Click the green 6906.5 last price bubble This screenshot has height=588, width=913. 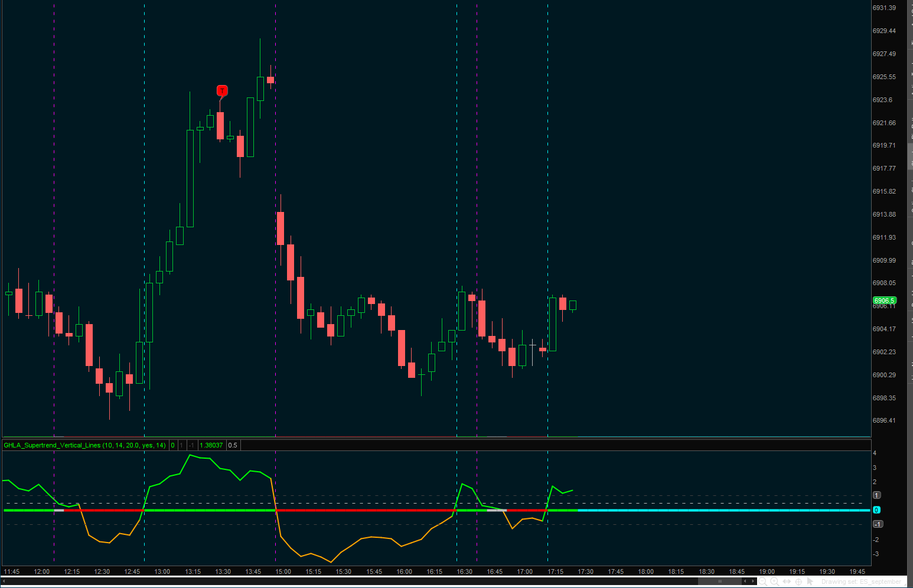click(x=884, y=300)
